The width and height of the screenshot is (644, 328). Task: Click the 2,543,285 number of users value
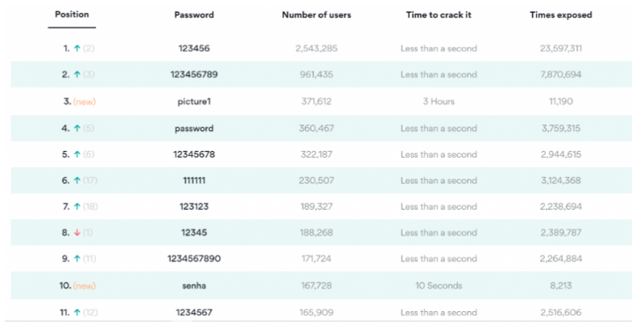point(316,48)
